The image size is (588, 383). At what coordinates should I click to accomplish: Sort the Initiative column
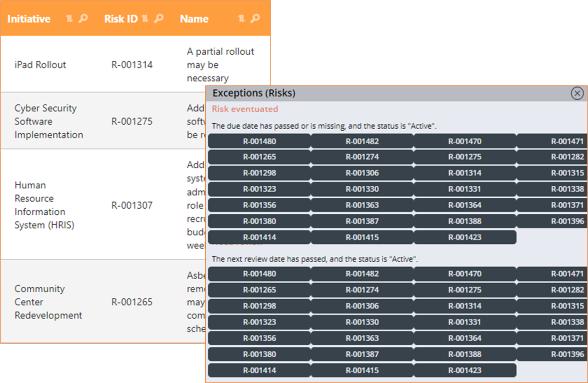[x=69, y=19]
